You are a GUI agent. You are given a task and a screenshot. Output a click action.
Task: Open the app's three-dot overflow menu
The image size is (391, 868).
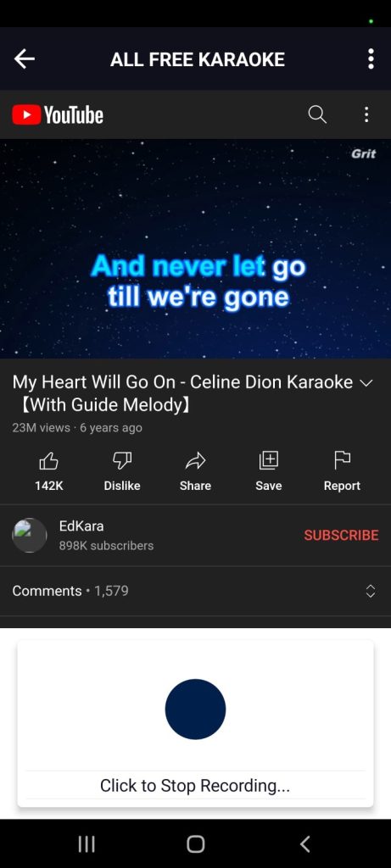coord(371,58)
